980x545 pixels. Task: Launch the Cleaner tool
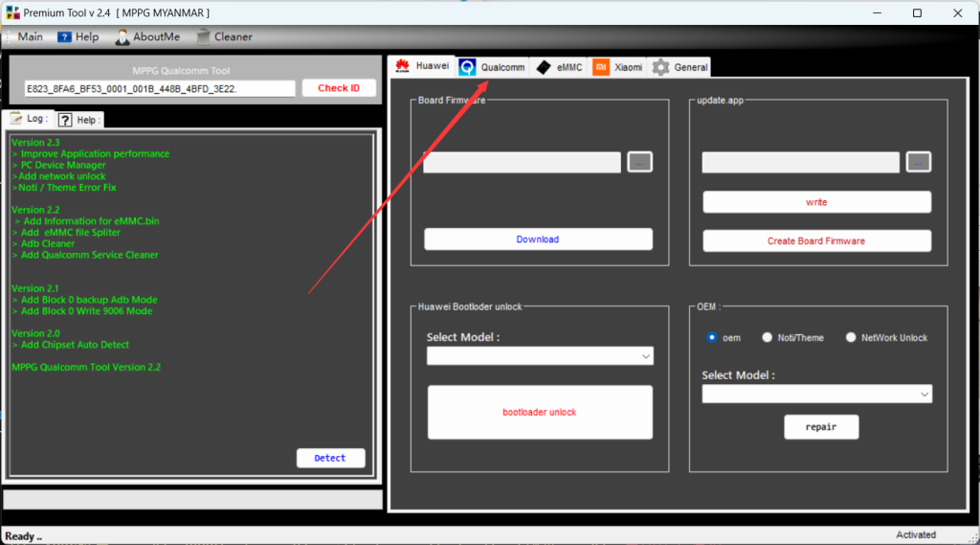(x=225, y=37)
